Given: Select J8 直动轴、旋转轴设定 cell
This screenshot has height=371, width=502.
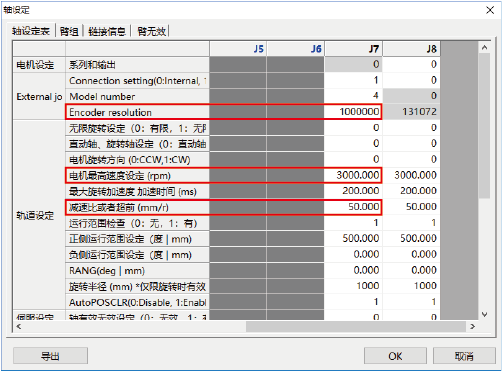Looking at the screenshot, I should (x=411, y=143).
